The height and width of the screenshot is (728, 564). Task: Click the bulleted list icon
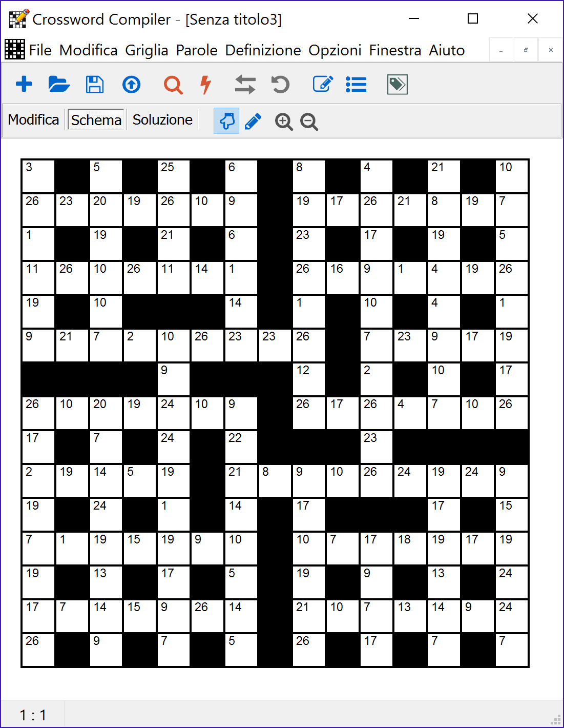tap(356, 85)
